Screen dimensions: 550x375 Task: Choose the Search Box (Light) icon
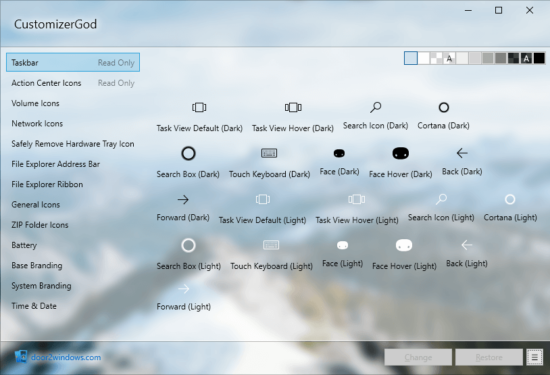coord(188,245)
